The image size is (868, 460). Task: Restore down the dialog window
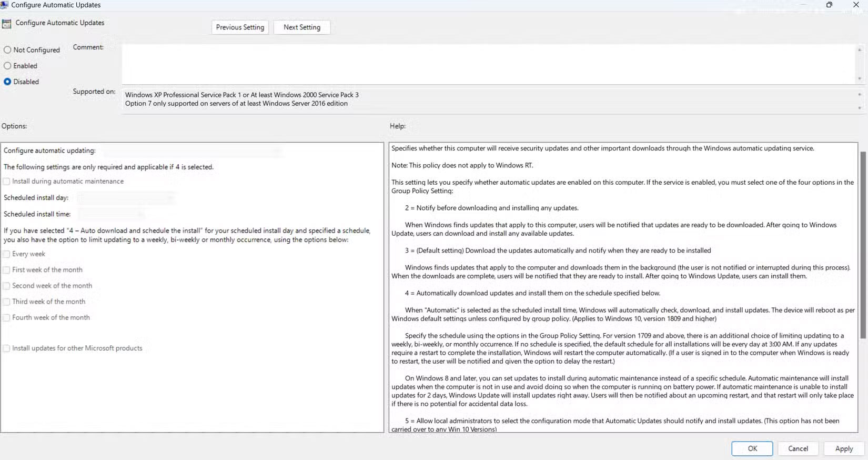(x=829, y=5)
